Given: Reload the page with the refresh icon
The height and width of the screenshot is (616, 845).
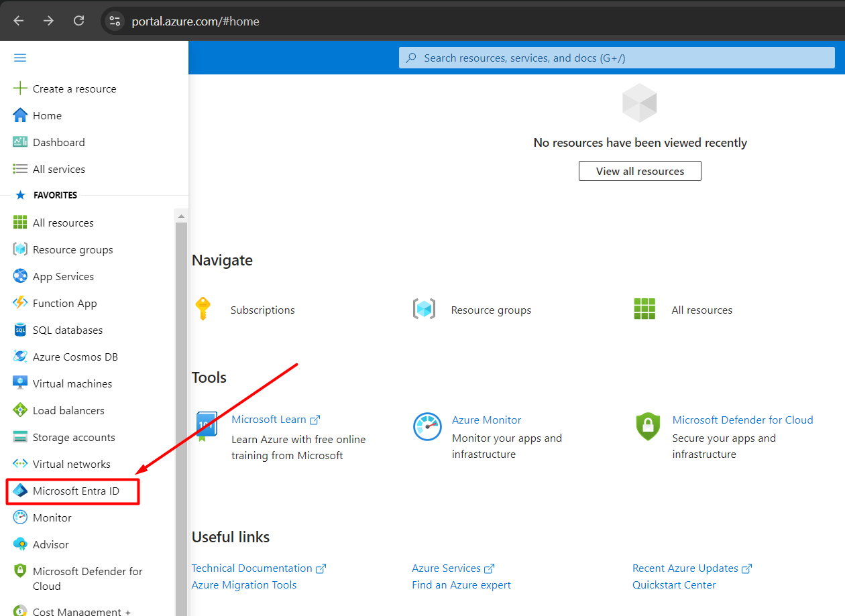Looking at the screenshot, I should tap(78, 21).
